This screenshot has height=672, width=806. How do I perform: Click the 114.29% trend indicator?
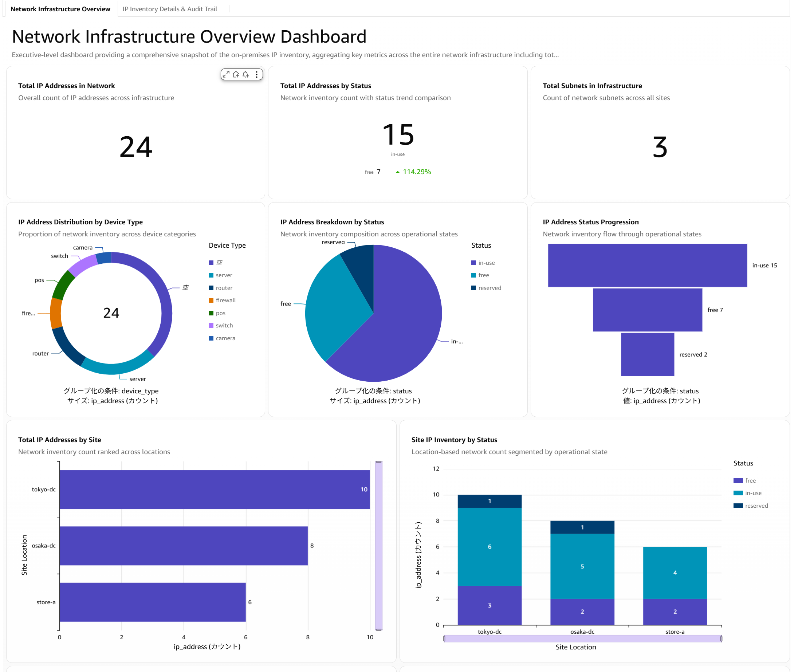point(413,172)
